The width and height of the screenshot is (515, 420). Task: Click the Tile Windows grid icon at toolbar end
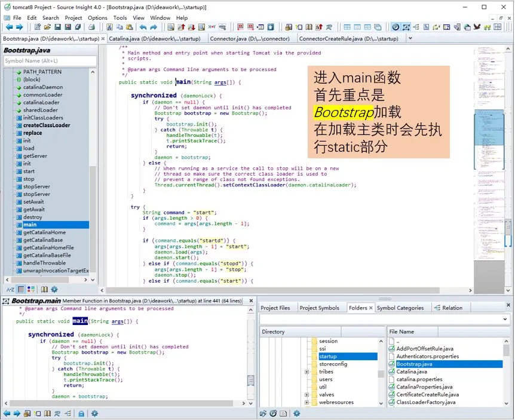[498, 27]
